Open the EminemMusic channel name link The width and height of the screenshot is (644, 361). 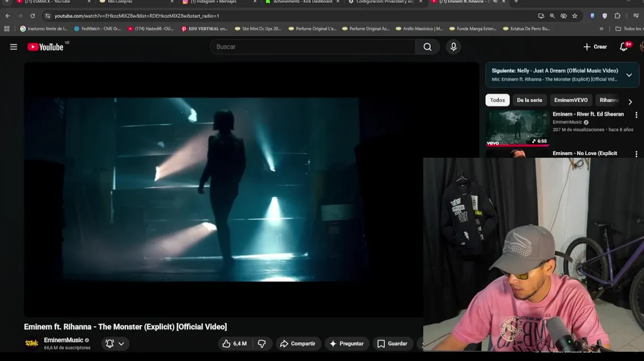pyautogui.click(x=63, y=340)
